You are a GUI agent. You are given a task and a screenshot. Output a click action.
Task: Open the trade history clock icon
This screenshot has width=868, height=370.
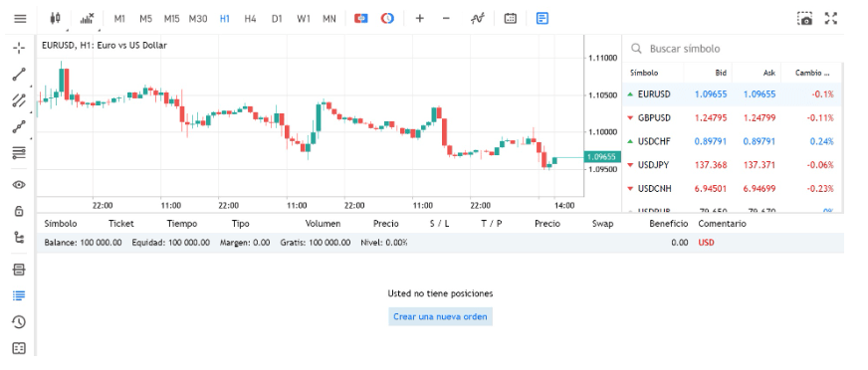tap(19, 322)
